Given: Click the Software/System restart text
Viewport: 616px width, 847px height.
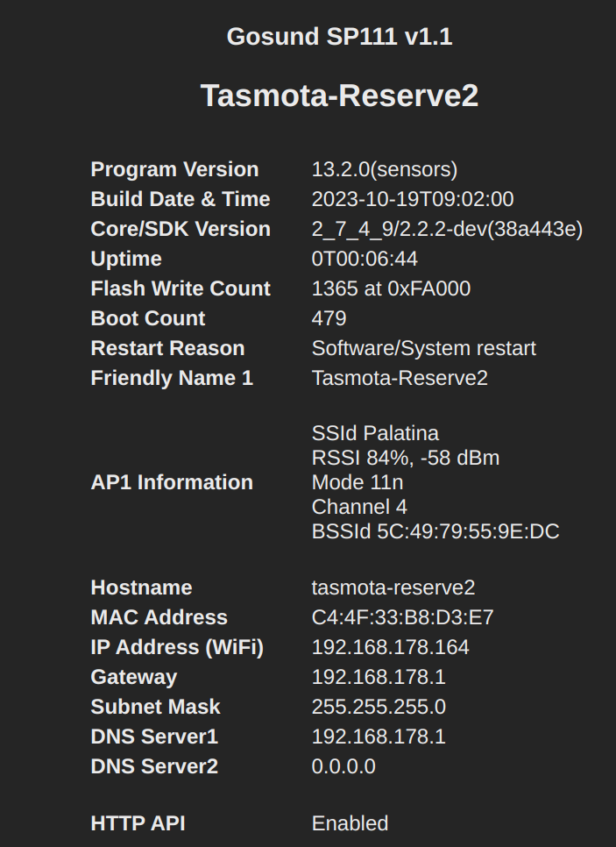Looking at the screenshot, I should pyautogui.click(x=423, y=349).
